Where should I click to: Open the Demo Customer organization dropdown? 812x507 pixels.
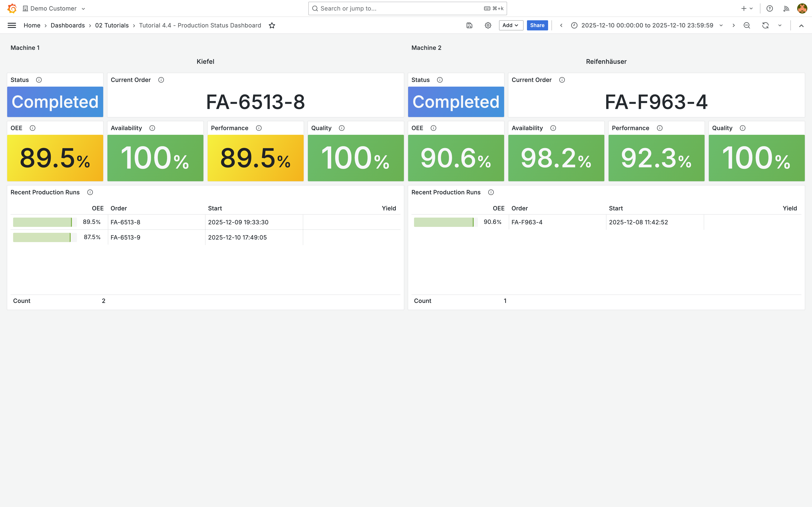click(54, 8)
